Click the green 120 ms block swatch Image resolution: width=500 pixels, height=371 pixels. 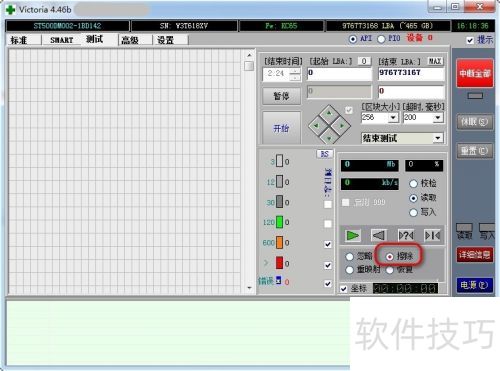(279, 222)
